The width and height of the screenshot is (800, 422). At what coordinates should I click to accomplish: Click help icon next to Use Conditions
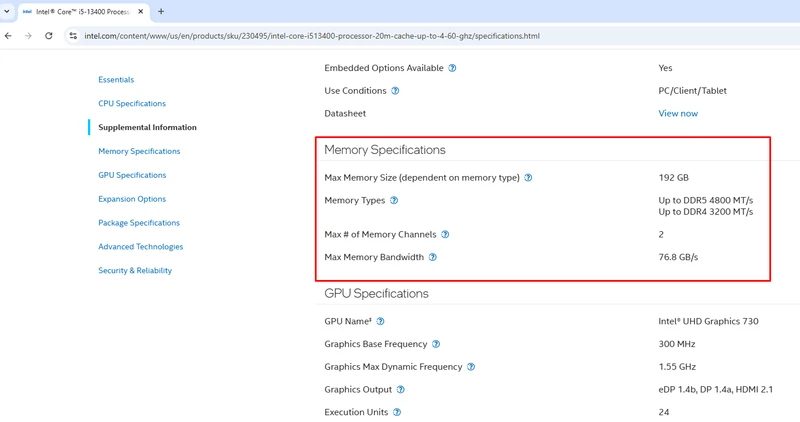(x=395, y=91)
